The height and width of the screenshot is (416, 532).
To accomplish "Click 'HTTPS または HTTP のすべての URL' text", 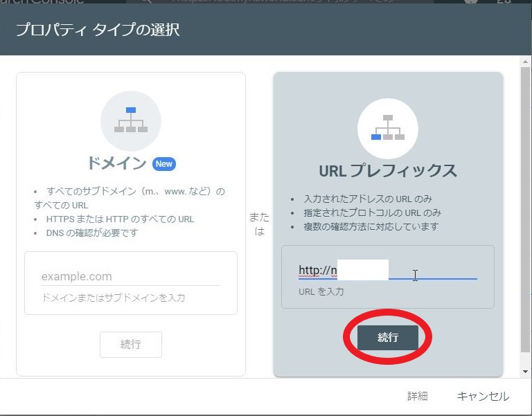I will [x=120, y=219].
